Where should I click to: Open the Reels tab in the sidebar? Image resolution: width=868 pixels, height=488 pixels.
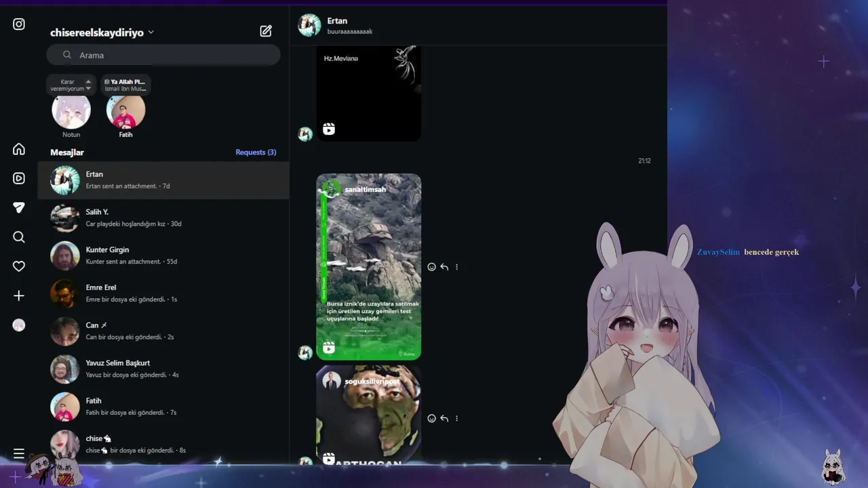tap(19, 178)
